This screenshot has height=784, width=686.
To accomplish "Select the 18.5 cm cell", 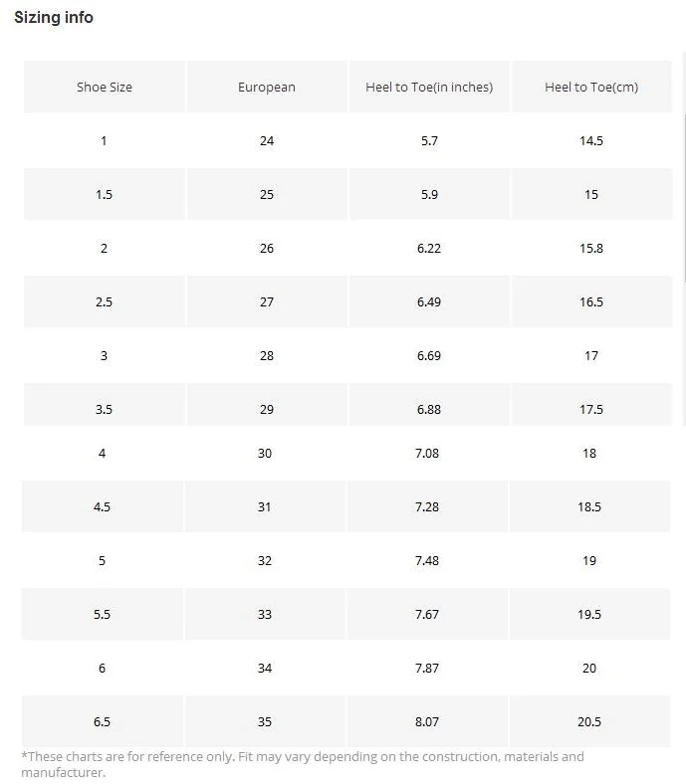I will (589, 507).
